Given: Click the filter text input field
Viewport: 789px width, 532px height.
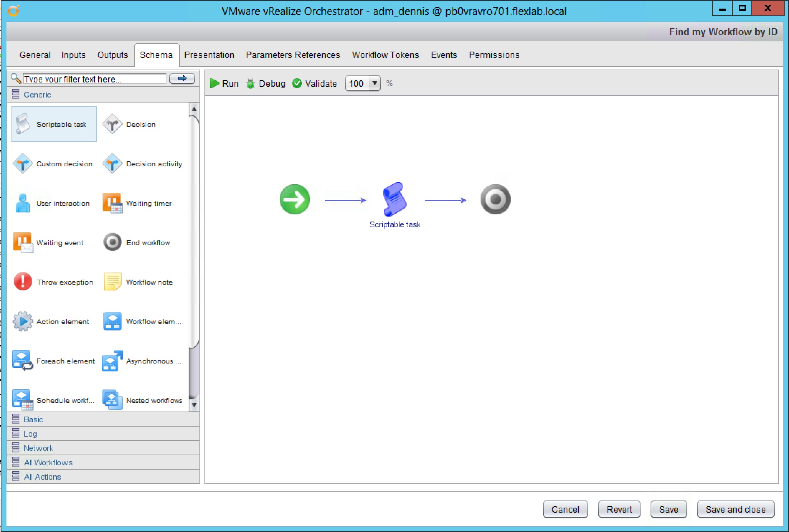Looking at the screenshot, I should point(94,79).
